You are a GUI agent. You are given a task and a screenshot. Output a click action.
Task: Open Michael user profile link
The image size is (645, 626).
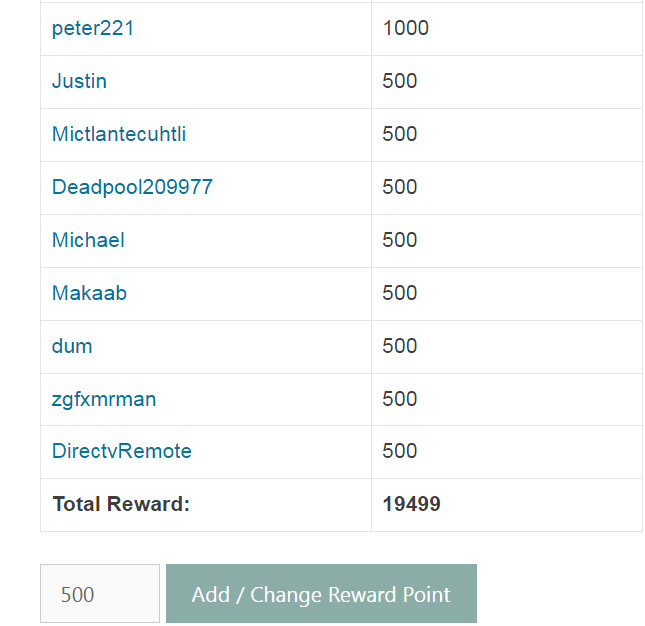tap(88, 240)
